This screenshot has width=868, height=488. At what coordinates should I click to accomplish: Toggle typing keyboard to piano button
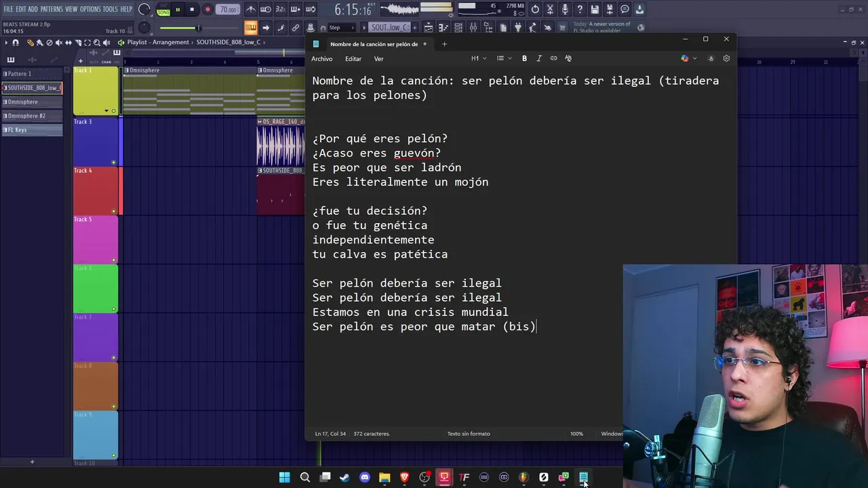coord(251,28)
